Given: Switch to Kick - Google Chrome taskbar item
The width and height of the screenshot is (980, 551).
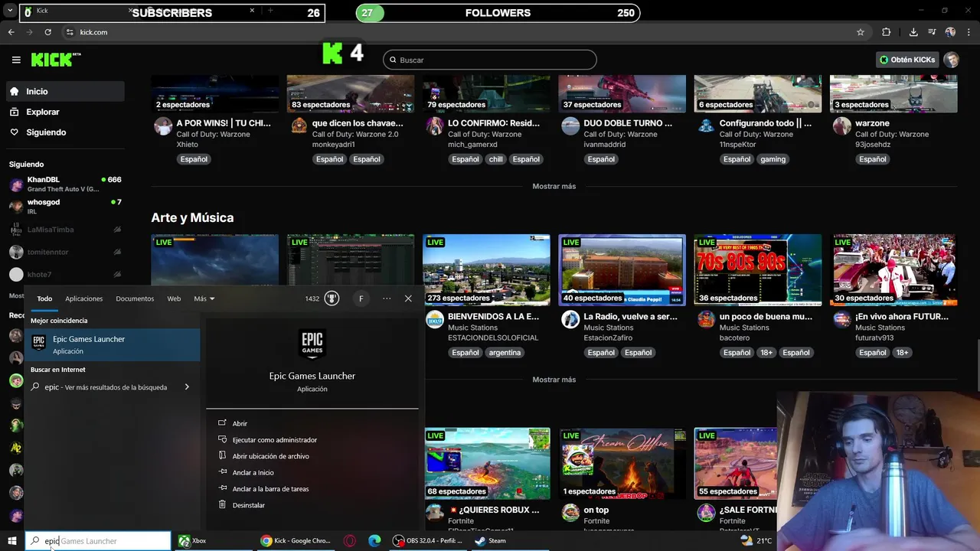Looking at the screenshot, I should 296,540.
